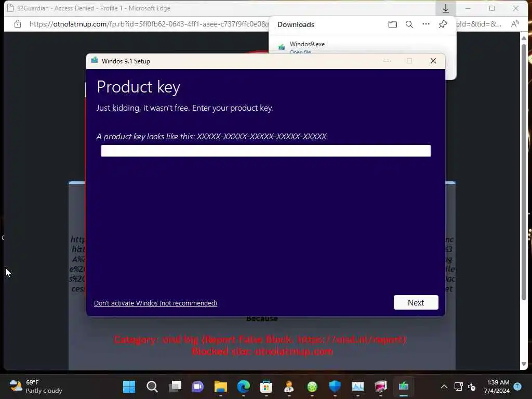Open taskbar Search
This screenshot has height=399, width=532.
click(x=152, y=387)
